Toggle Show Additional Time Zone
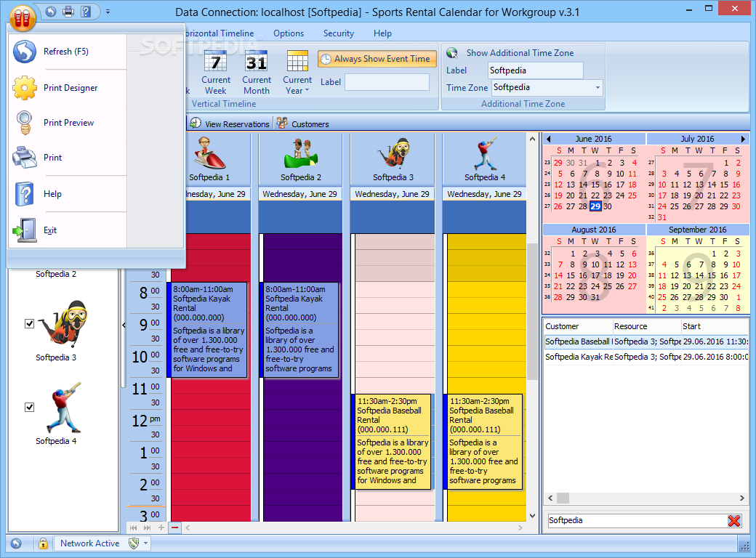Viewport: 756px width, 558px height. [510, 53]
